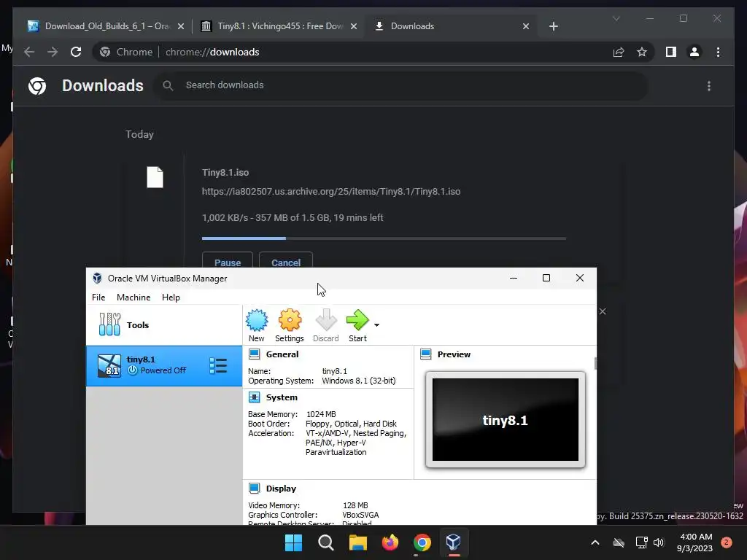This screenshot has height=560, width=747.
Task: Open File Explorer from taskbar
Action: point(357,542)
